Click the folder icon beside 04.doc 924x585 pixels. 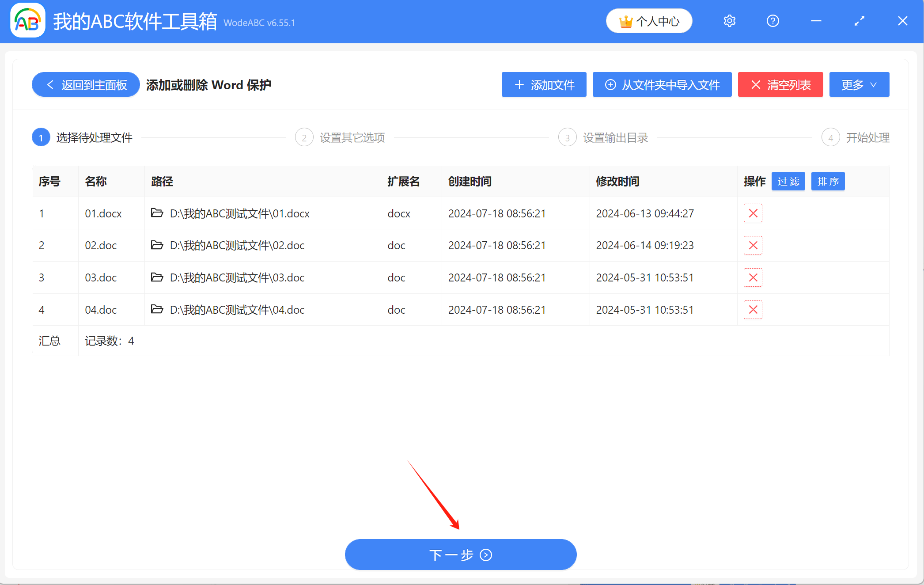[157, 310]
